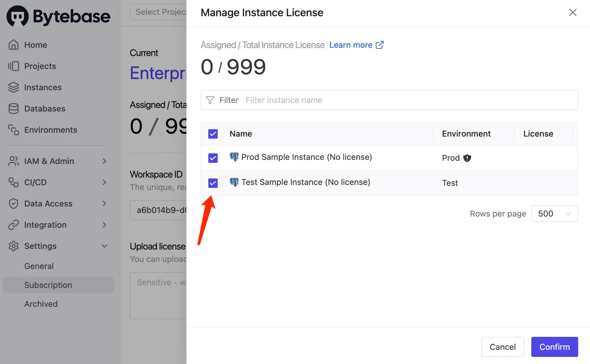Click Cancel to dismiss the dialog
Screen dimensions: 590x364
[502, 347]
